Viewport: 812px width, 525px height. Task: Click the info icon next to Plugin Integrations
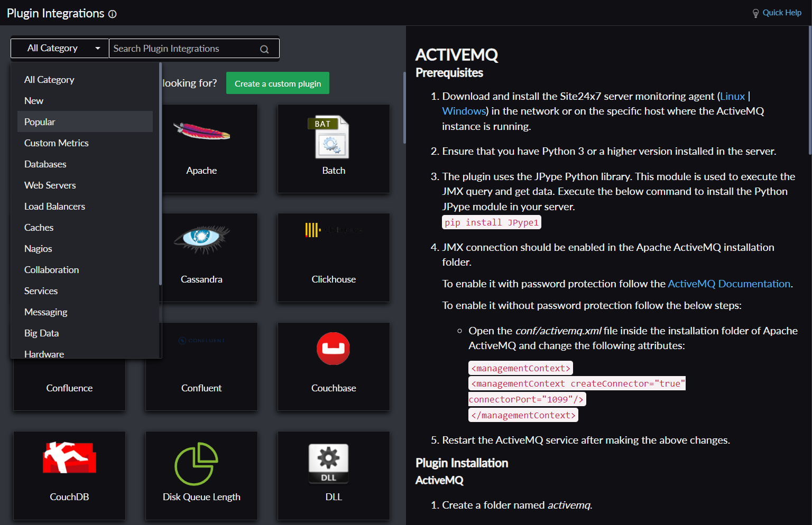[113, 14]
